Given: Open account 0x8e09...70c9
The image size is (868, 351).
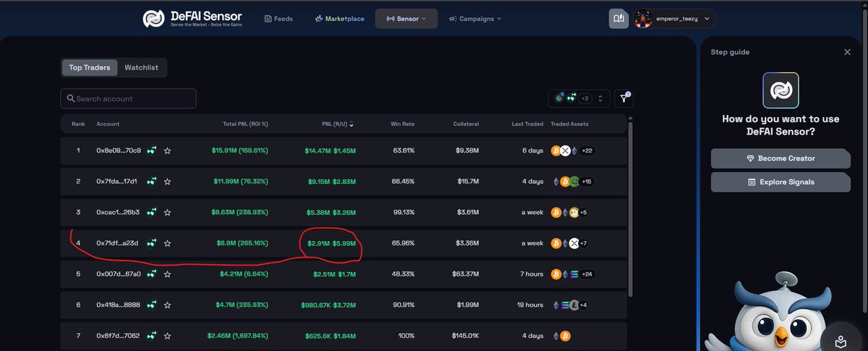Looking at the screenshot, I should (119, 151).
